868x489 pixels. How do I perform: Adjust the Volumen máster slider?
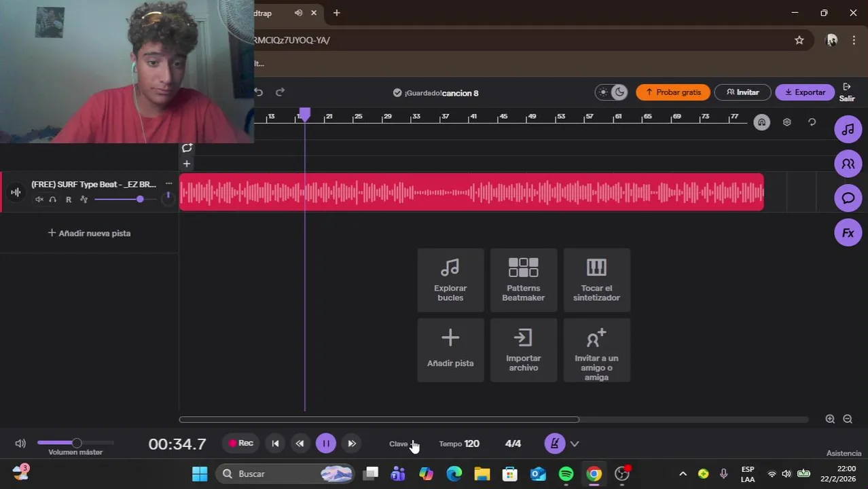tap(75, 443)
